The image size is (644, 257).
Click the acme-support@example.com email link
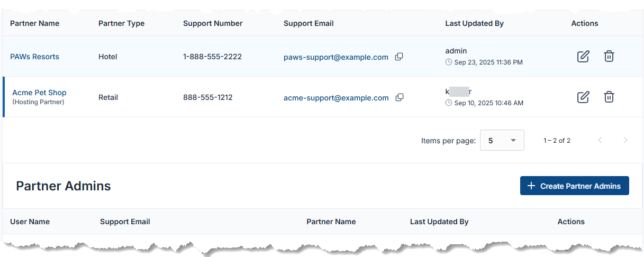pos(336,98)
